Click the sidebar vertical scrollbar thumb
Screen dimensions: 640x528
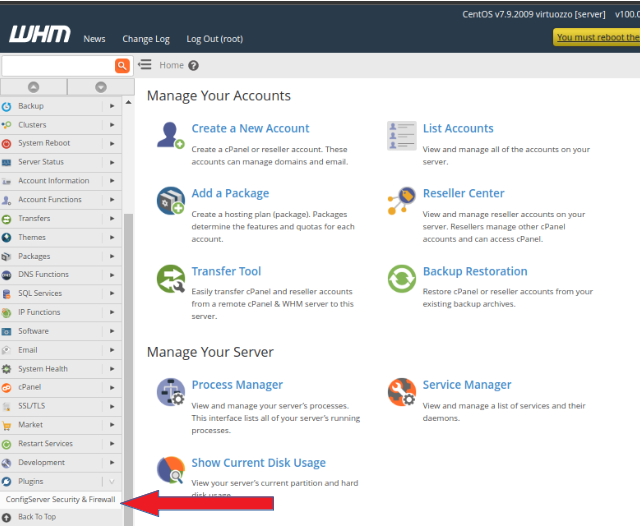(x=128, y=369)
